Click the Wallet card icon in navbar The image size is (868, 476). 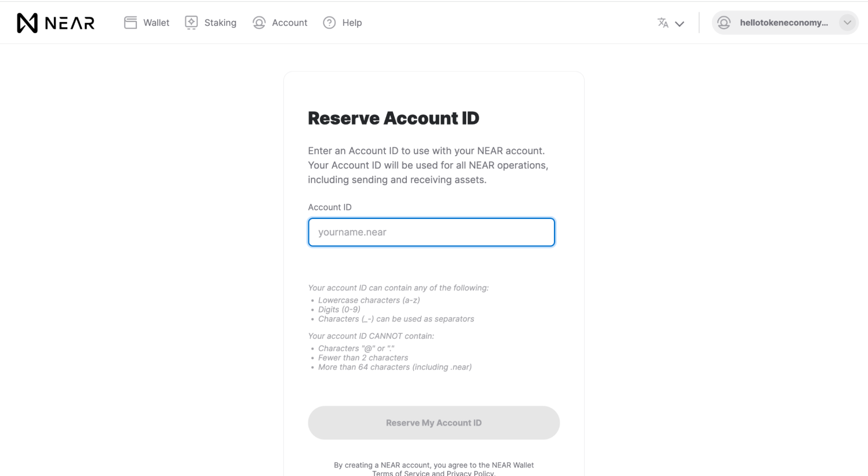130,23
